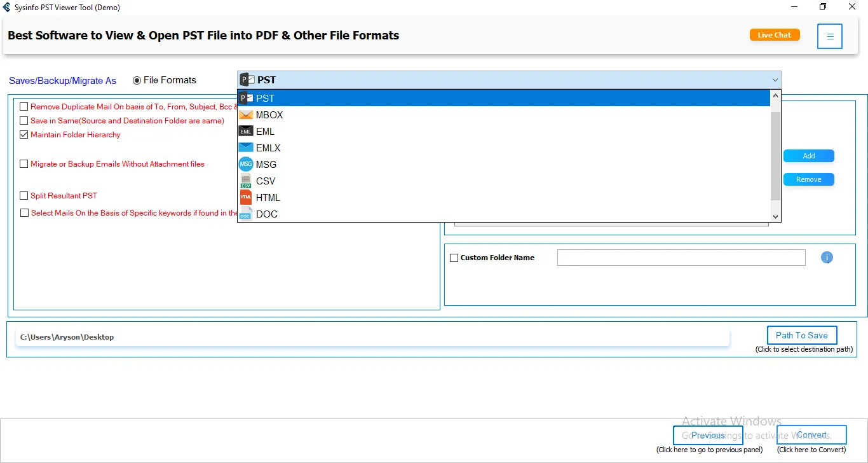The height and width of the screenshot is (463, 868).
Task: Click the Custom Folder Name text field
Action: click(681, 258)
